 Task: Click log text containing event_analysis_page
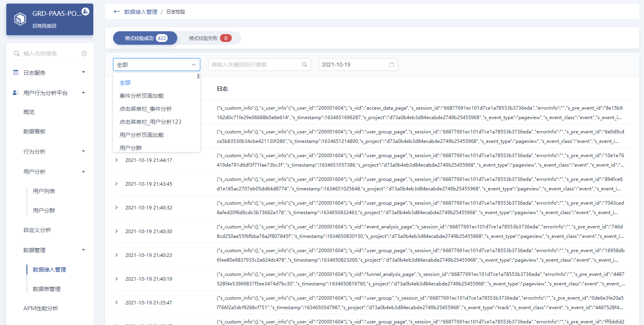420,231
